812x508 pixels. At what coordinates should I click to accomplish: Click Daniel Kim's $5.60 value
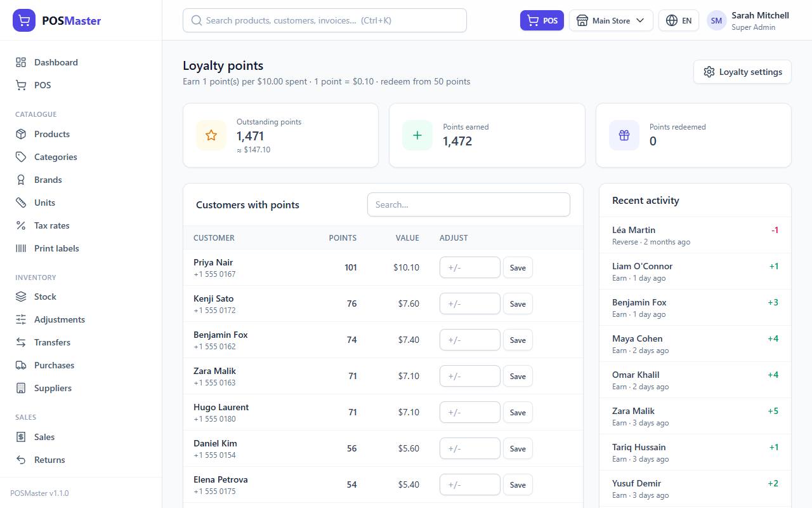coord(409,448)
